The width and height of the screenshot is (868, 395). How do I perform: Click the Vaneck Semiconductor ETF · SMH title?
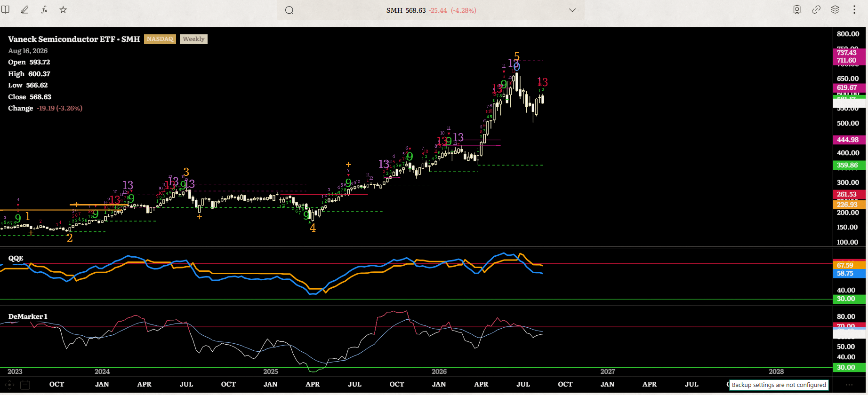74,39
